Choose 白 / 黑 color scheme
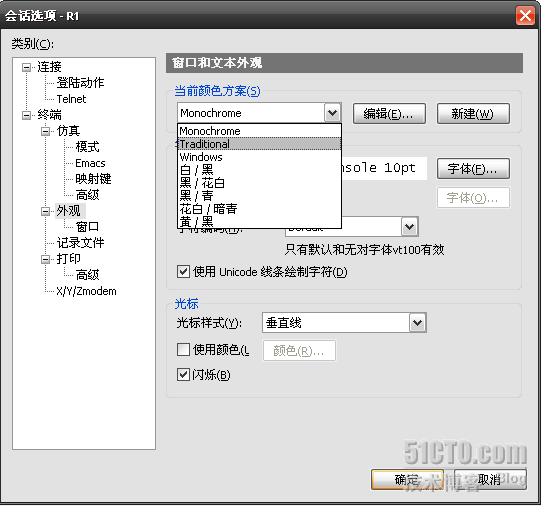This screenshot has height=506, width=541. pos(259,170)
